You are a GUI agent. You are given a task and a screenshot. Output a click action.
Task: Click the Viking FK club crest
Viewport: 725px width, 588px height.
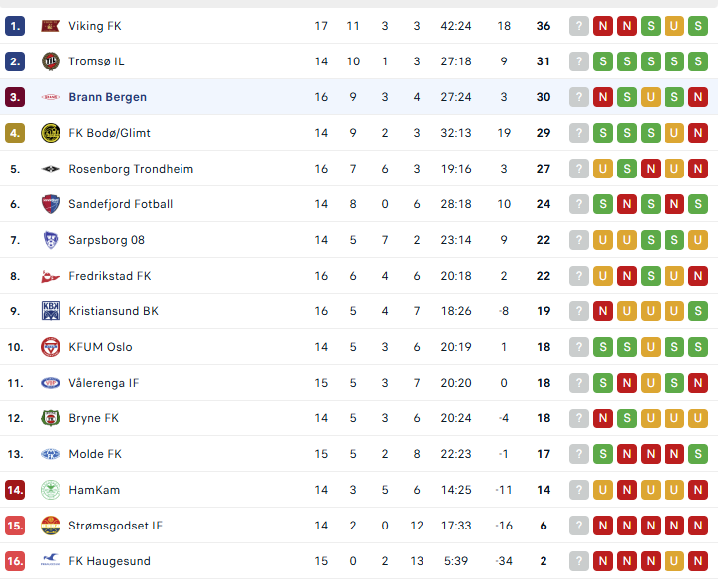[50, 26]
